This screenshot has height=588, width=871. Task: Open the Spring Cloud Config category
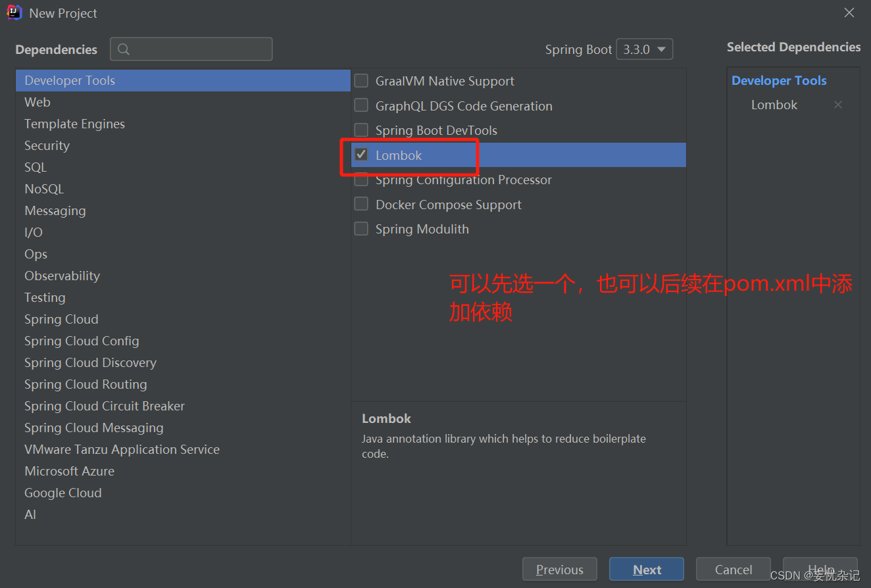(x=183, y=341)
